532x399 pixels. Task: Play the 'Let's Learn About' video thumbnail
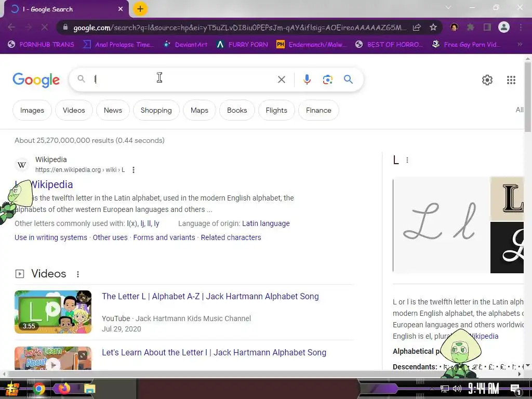[x=53, y=358]
